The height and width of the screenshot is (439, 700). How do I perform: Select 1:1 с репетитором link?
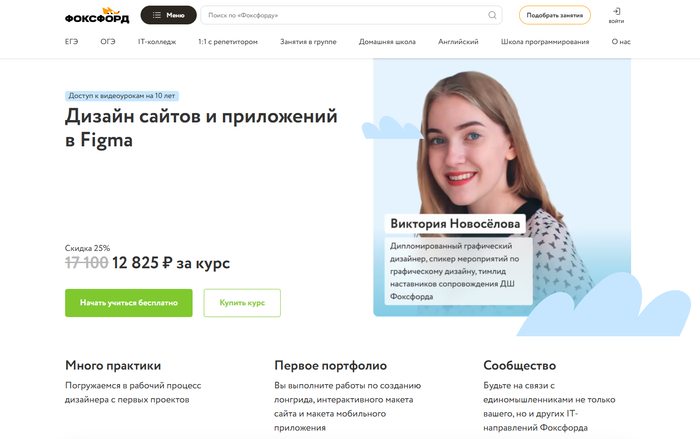coord(228,42)
